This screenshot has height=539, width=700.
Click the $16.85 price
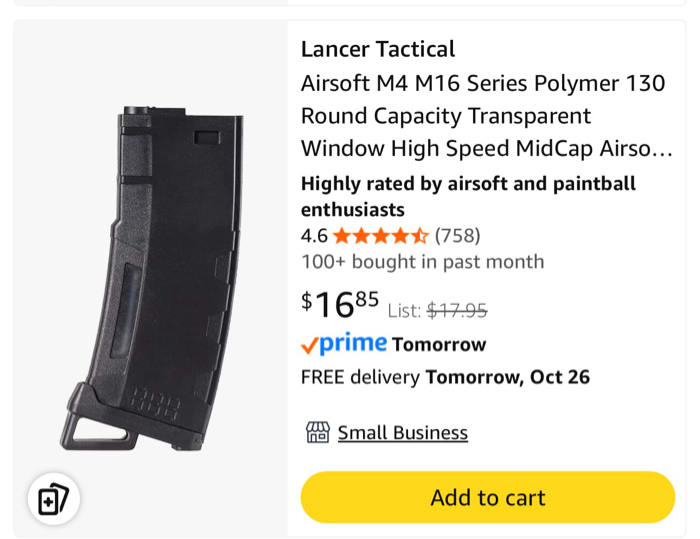click(x=340, y=303)
